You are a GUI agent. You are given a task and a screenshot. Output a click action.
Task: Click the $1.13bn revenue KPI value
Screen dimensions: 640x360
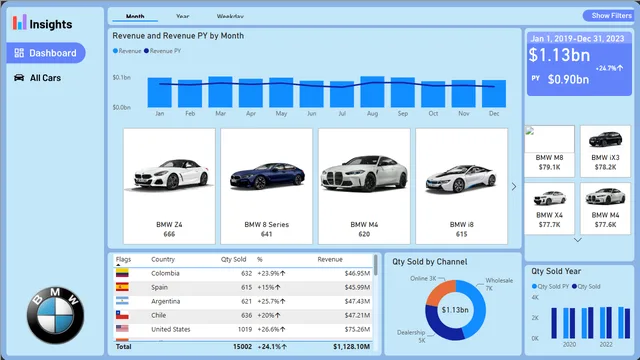pyautogui.click(x=559, y=55)
